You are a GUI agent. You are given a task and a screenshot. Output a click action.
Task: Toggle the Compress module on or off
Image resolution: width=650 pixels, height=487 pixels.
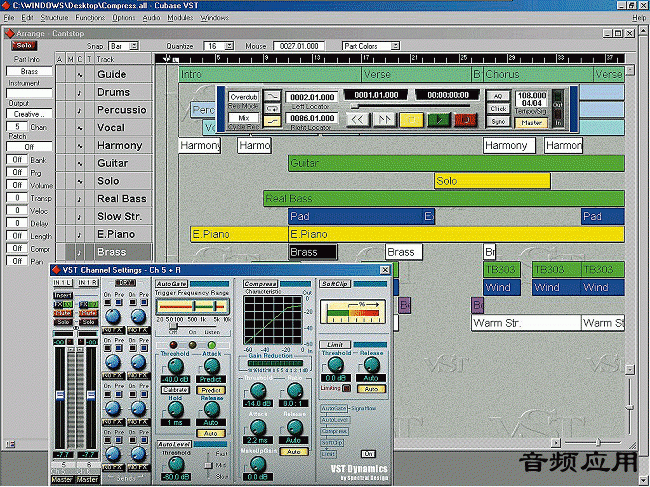click(260, 284)
